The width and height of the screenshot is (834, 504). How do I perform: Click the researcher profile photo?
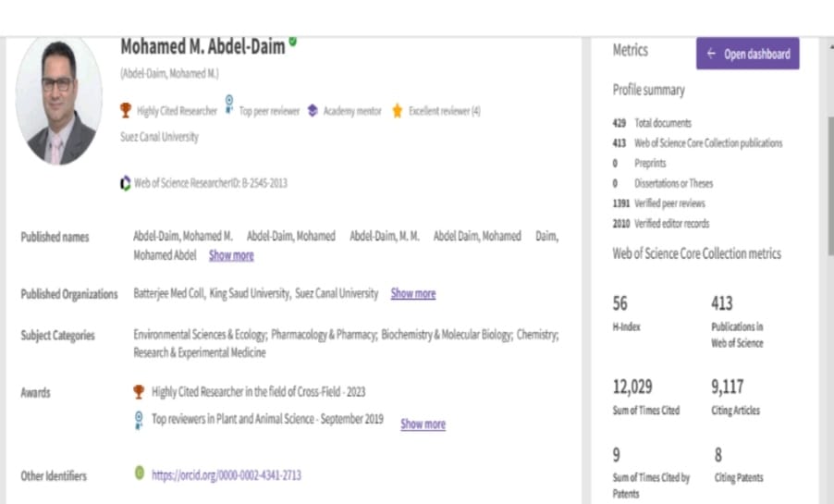[x=59, y=102]
